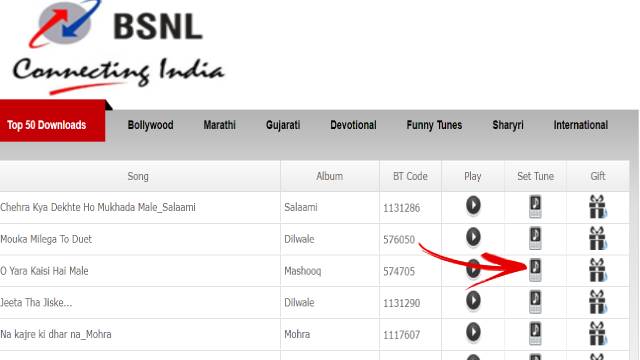Switch to the Marathi tab
This screenshot has height=360, width=640.
pyautogui.click(x=220, y=125)
